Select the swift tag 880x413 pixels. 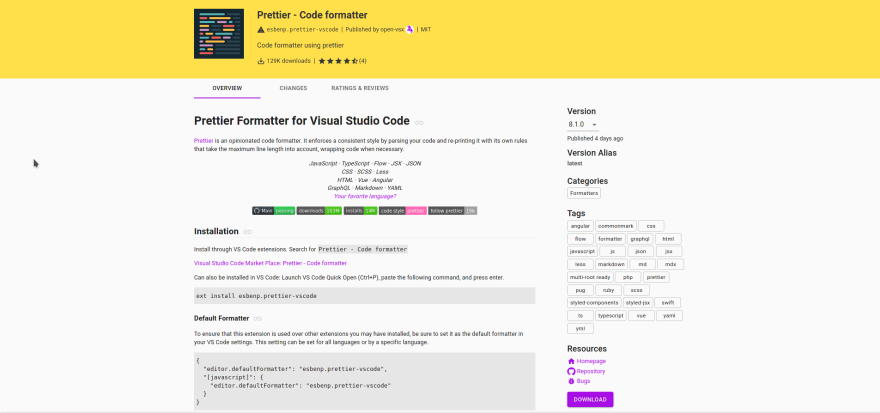click(x=668, y=303)
